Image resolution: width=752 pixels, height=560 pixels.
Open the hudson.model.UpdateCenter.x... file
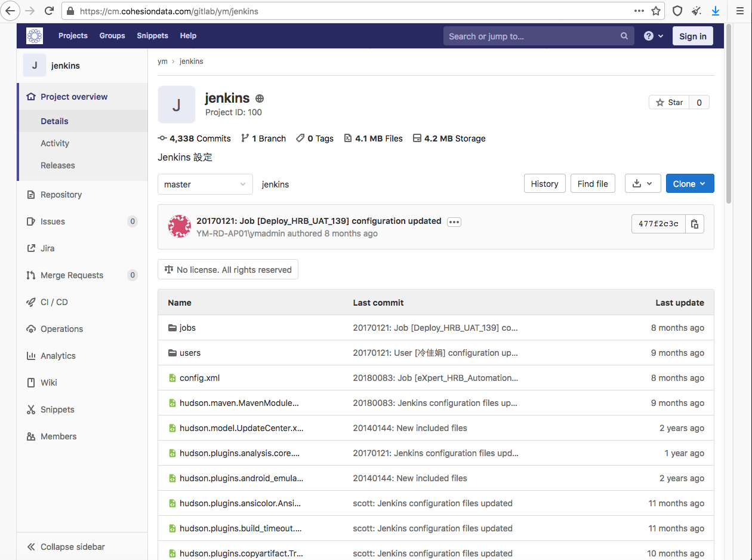click(x=241, y=428)
